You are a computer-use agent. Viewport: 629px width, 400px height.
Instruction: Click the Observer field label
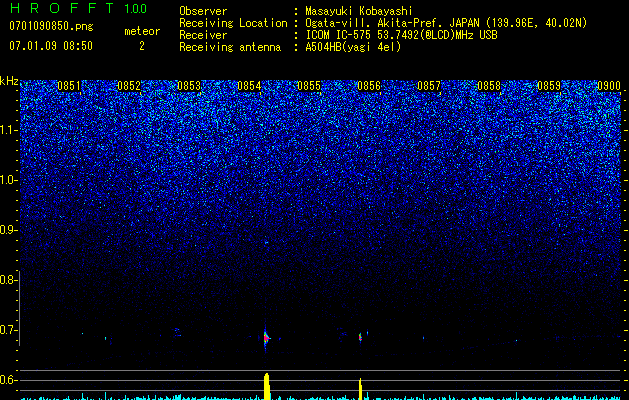(203, 12)
